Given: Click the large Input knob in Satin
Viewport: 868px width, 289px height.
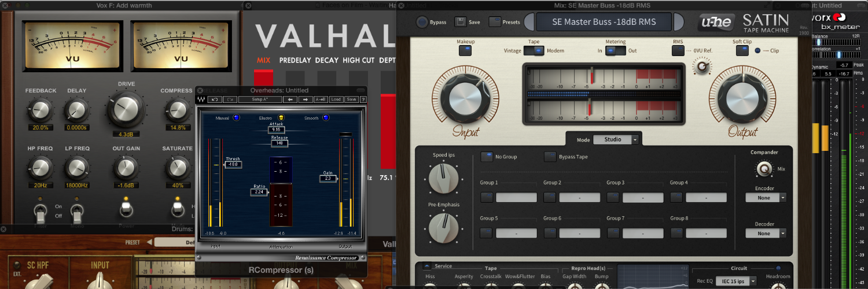Looking at the screenshot, I should [466, 97].
